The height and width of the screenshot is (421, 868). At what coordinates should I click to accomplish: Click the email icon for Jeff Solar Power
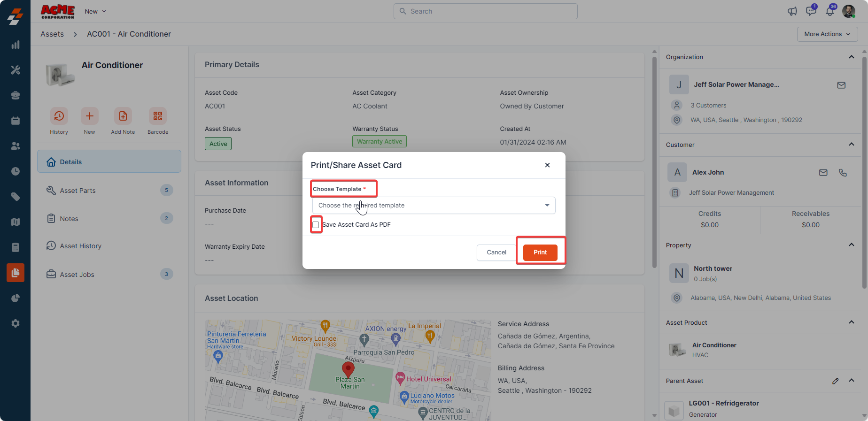point(841,85)
